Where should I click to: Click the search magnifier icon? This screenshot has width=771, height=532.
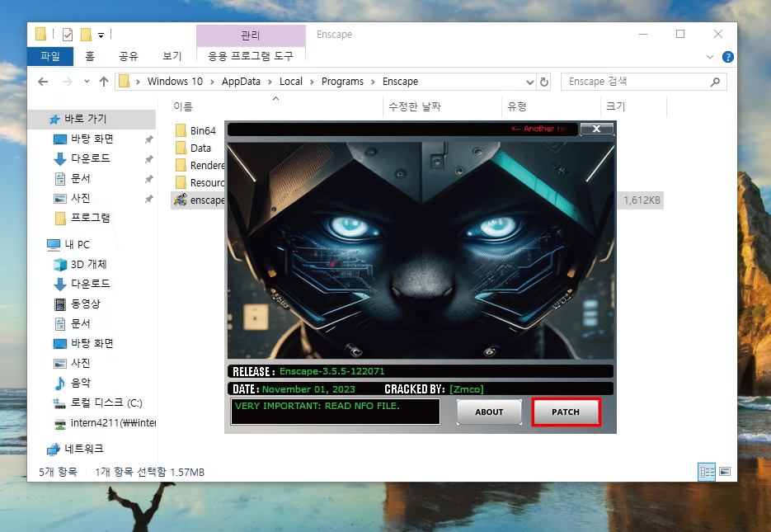pos(715,82)
